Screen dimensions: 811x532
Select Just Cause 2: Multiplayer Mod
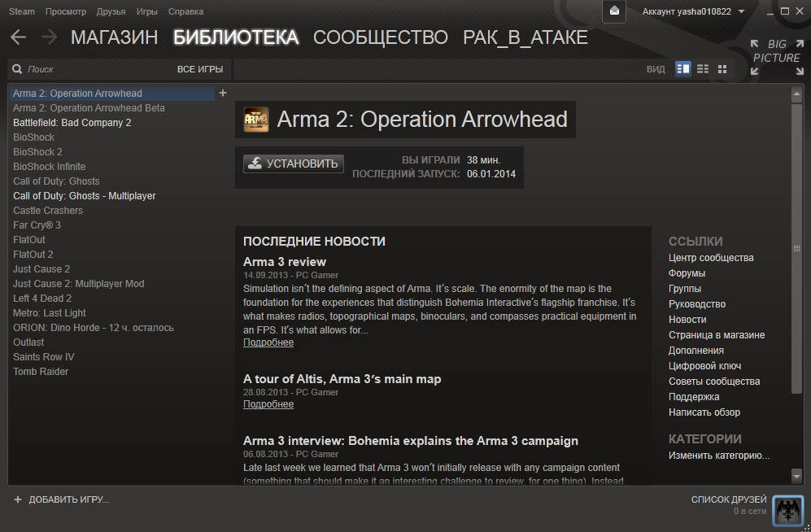79,284
